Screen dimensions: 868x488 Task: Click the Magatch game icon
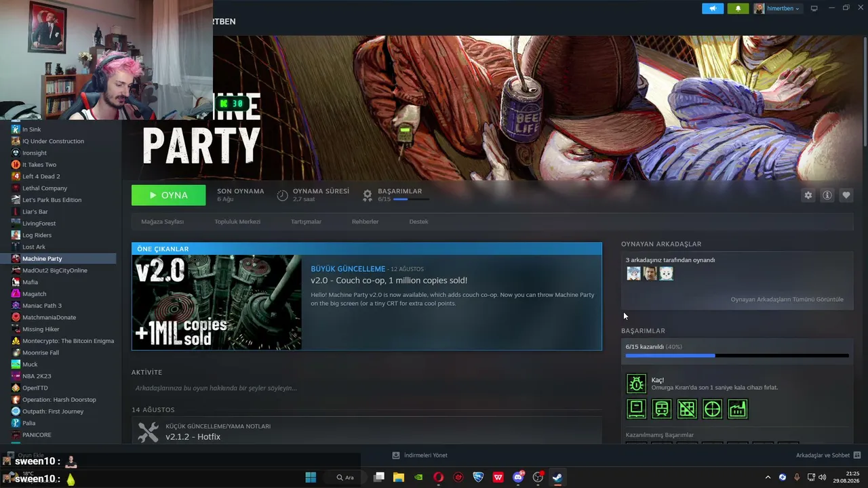[x=16, y=294]
